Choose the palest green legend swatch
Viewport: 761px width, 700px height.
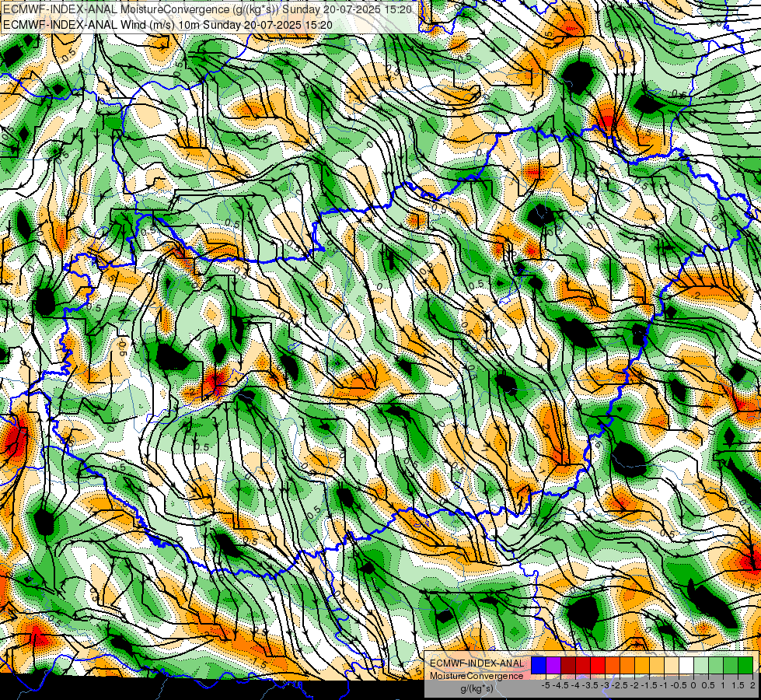coord(701,665)
